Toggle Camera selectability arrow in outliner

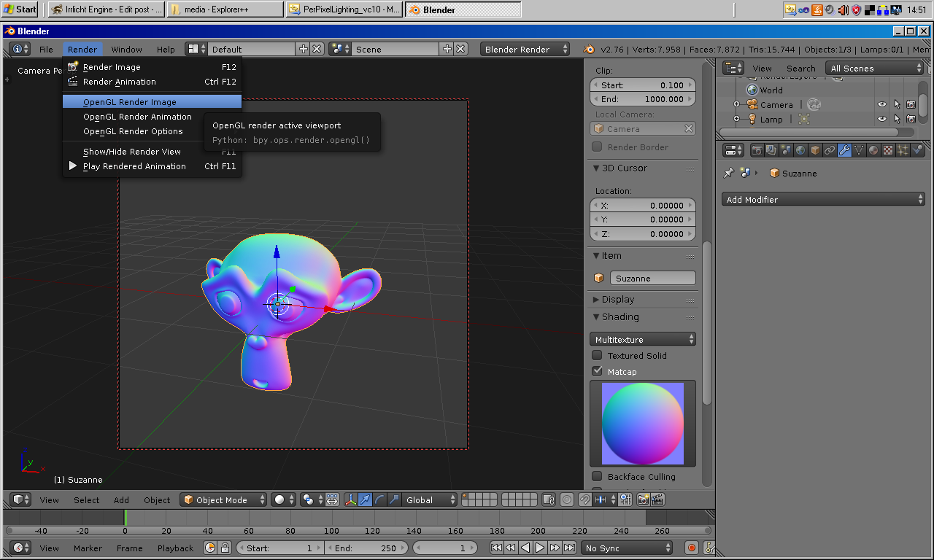[x=897, y=105]
